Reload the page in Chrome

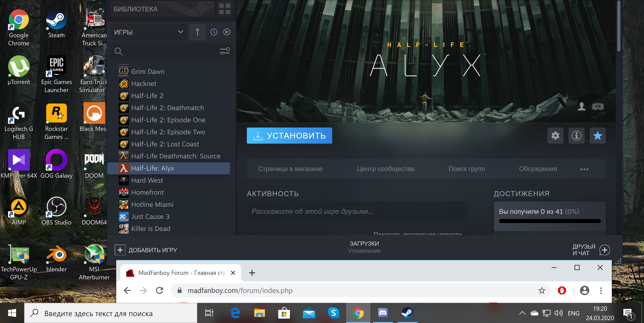tap(159, 290)
